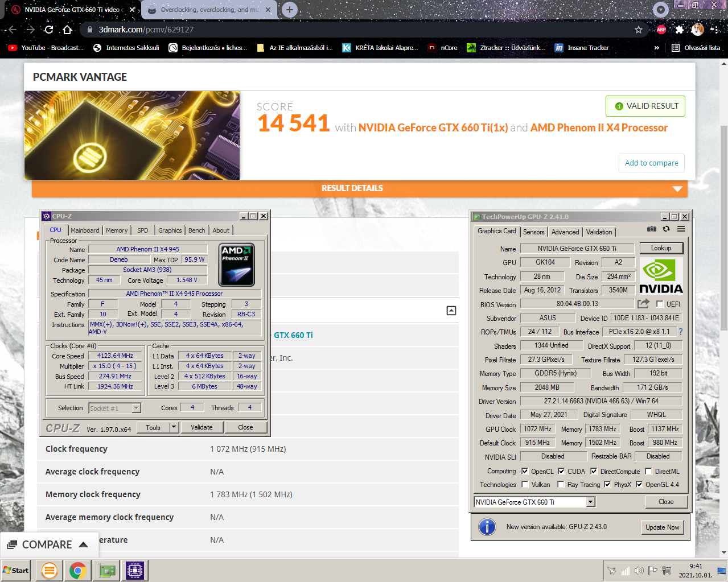728x582 pixels.
Task: Click Validate button in CPU-Z
Action: 201,427
